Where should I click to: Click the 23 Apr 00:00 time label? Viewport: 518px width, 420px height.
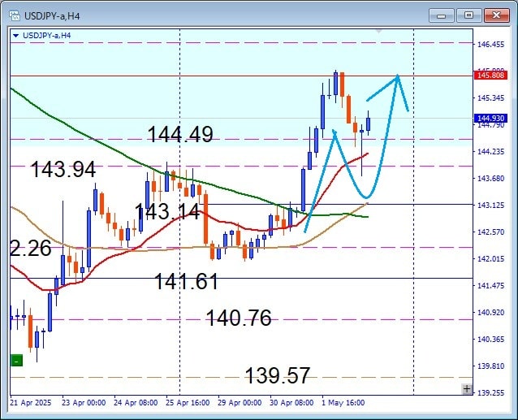(84, 403)
